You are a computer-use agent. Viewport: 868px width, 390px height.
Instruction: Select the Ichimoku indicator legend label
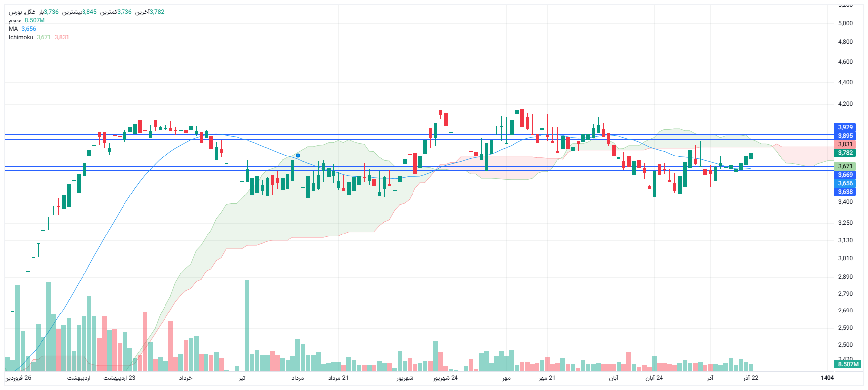[21, 37]
